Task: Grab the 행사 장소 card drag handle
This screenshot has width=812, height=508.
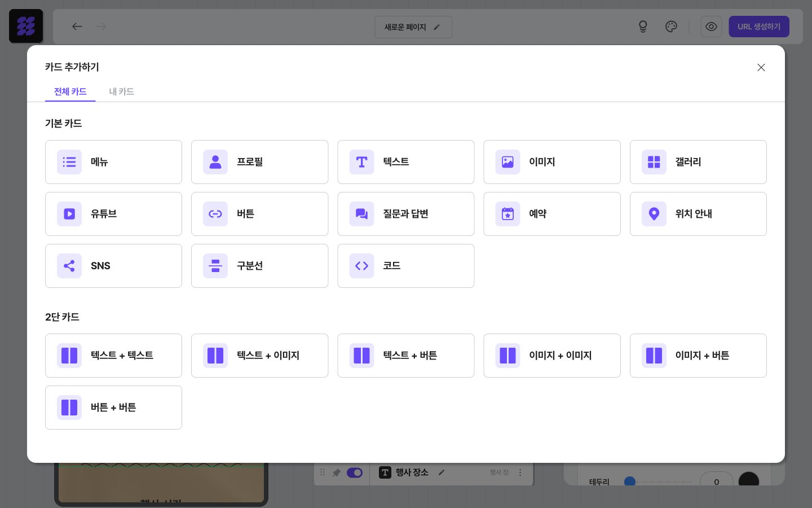Action: tap(323, 472)
